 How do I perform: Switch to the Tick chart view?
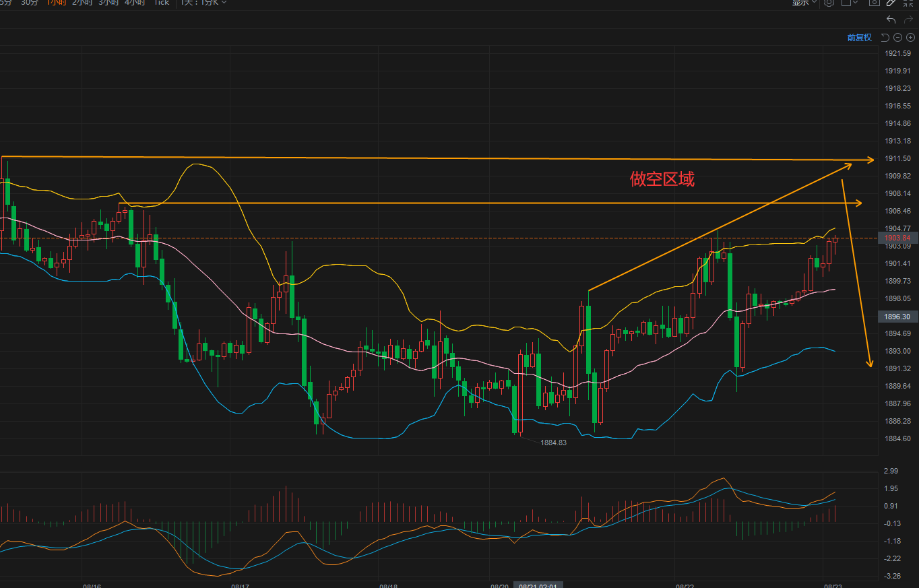161,3
